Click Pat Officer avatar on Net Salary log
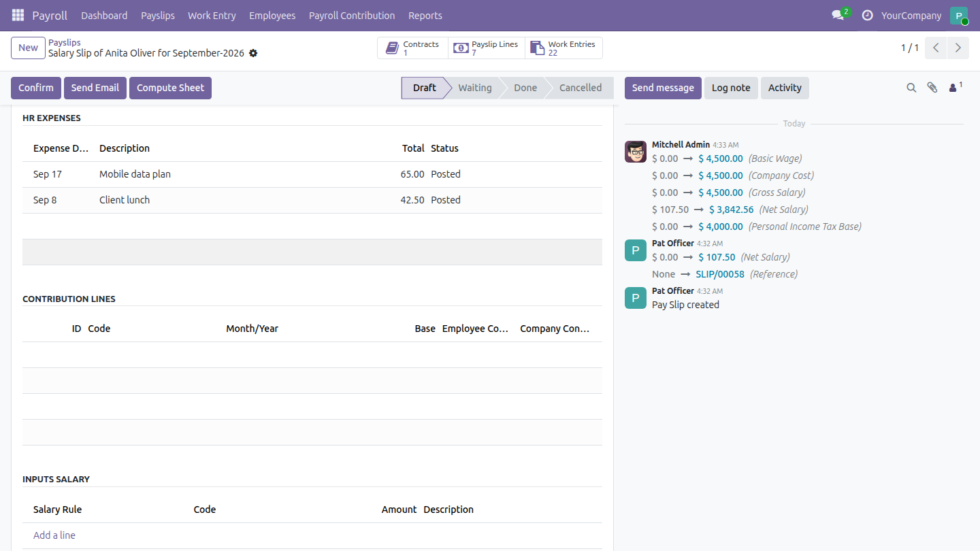980x551 pixels. [x=636, y=250]
